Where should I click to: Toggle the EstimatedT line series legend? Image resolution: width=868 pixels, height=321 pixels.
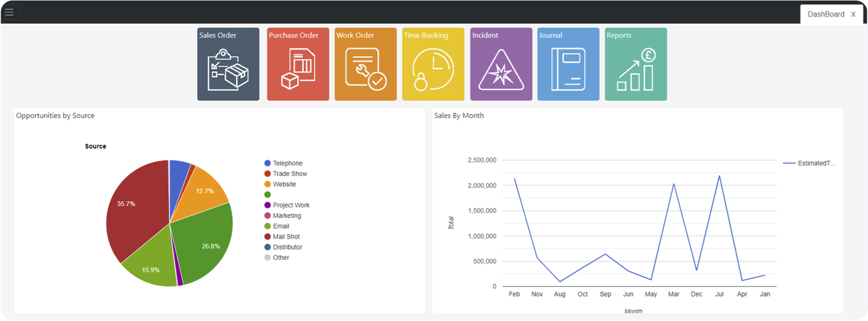coord(815,163)
